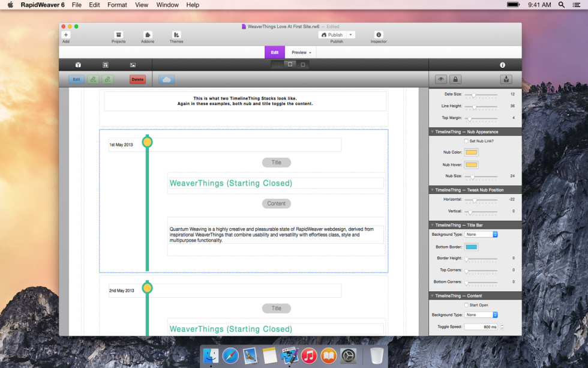Switch to purple Edit mode tab
The height and width of the screenshot is (368, 588).
point(275,52)
